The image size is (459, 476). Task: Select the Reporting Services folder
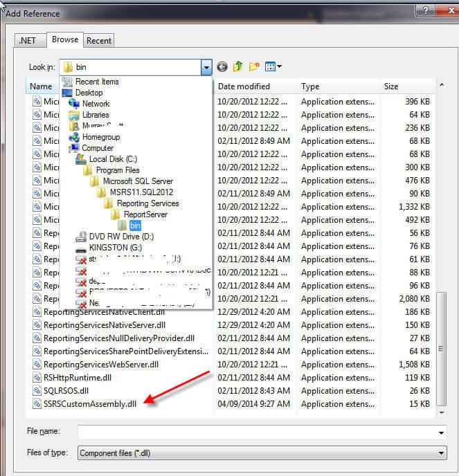point(148,203)
